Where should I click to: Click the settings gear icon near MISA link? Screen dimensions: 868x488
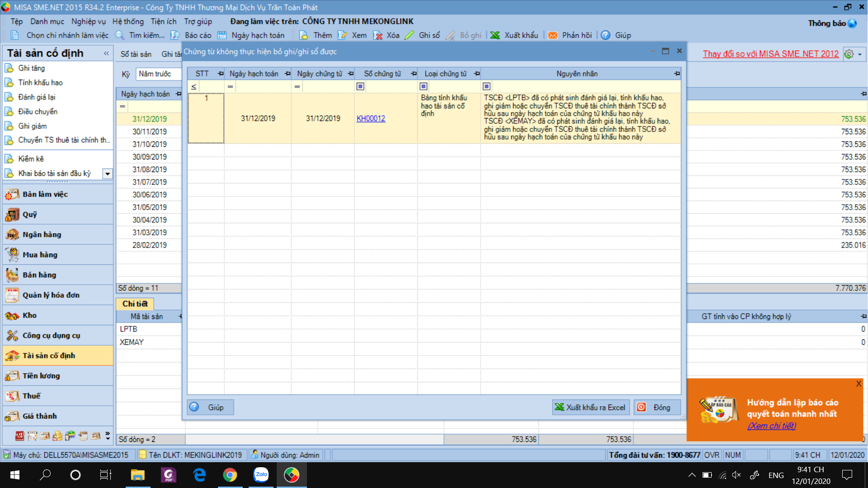849,54
